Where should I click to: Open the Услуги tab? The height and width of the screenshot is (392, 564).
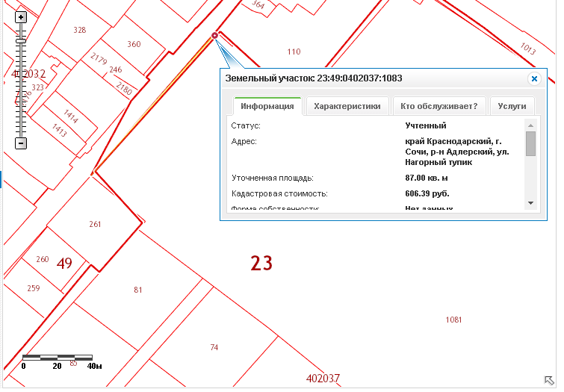(x=512, y=106)
